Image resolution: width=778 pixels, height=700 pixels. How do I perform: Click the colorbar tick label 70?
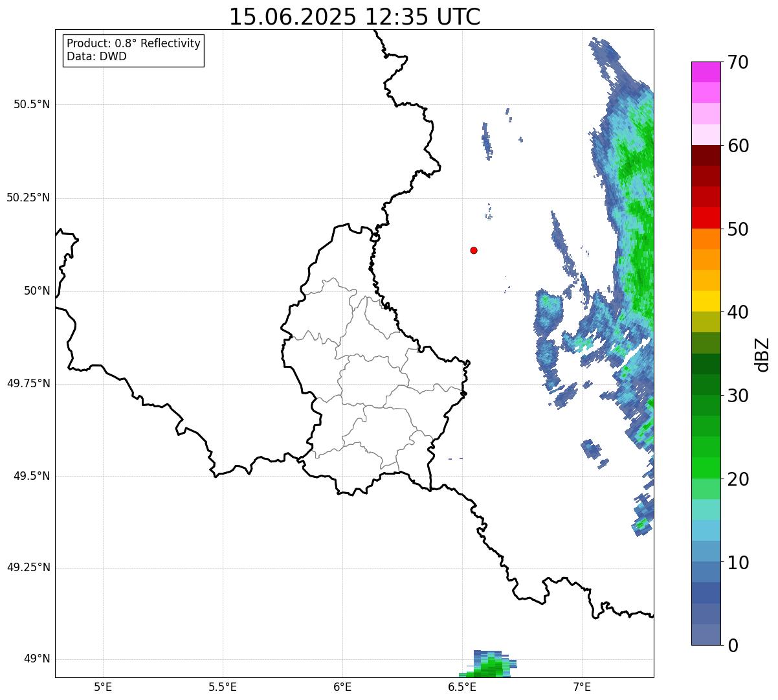click(x=738, y=62)
